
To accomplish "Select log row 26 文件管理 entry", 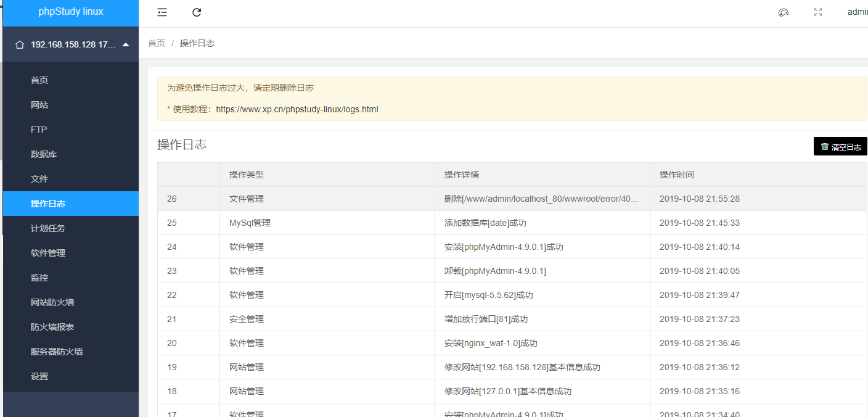I will tap(247, 199).
